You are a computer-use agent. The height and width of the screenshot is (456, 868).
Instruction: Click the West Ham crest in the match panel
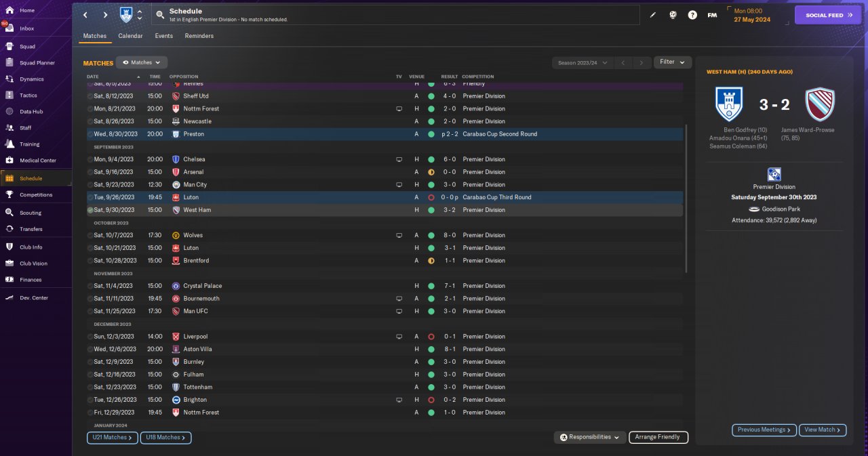(x=820, y=104)
